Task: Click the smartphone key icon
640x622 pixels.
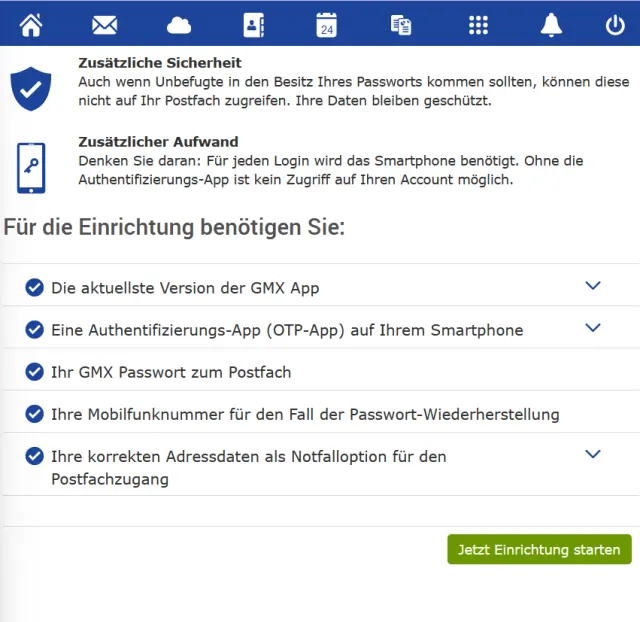Action: 31,167
